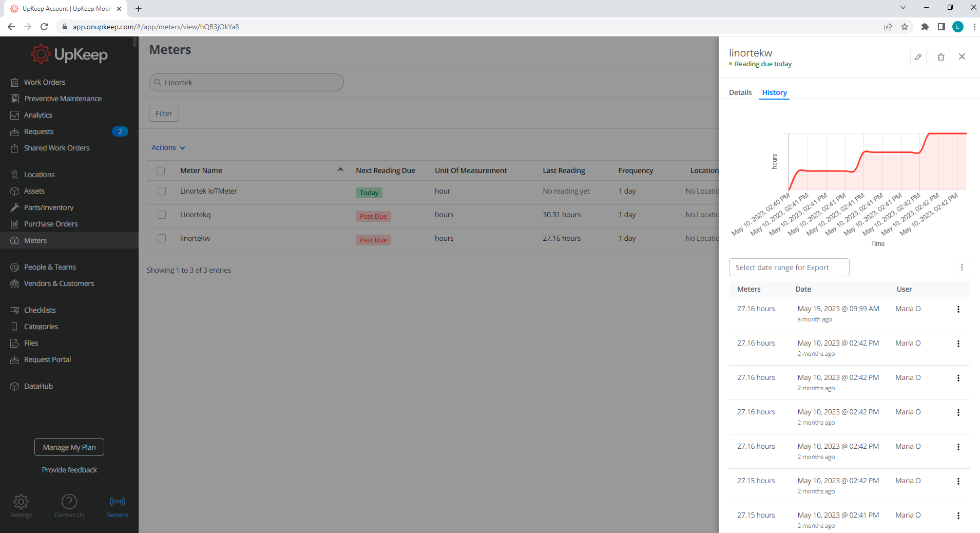The height and width of the screenshot is (533, 980).
Task: Sort by Frequency column header
Action: [636, 170]
